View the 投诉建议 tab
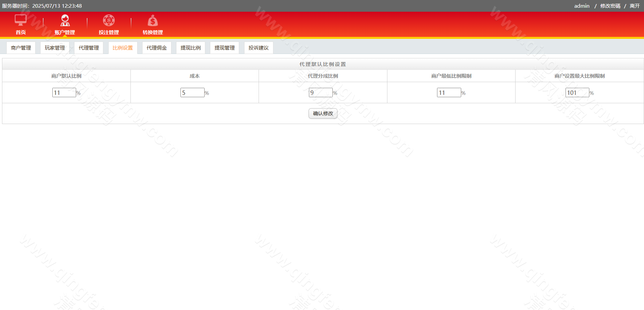This screenshot has width=644, height=310. [x=258, y=48]
